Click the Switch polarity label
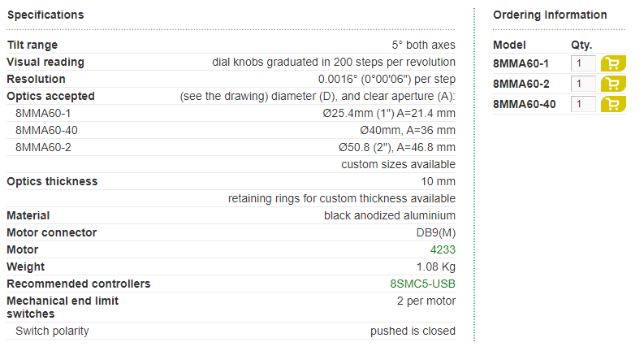 [x=52, y=331]
